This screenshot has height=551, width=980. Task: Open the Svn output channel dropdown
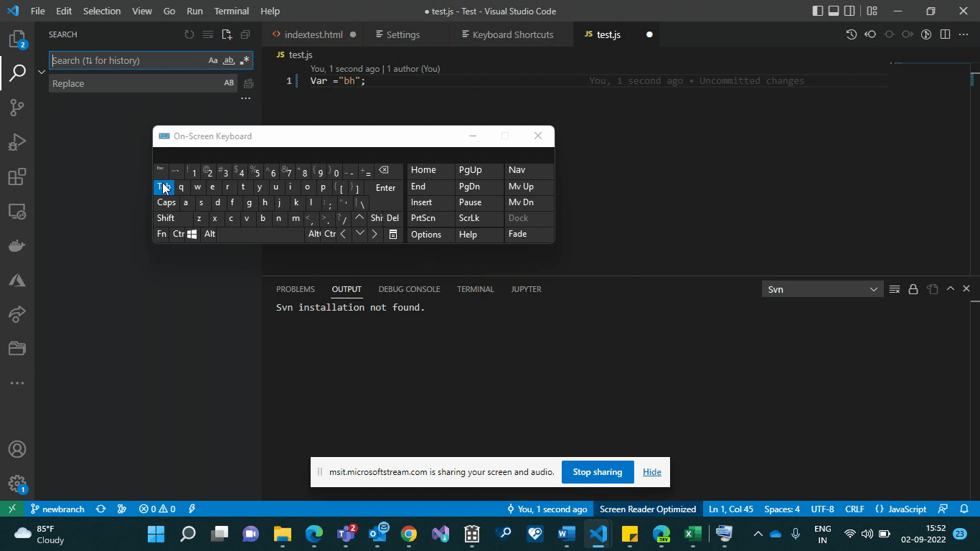821,289
